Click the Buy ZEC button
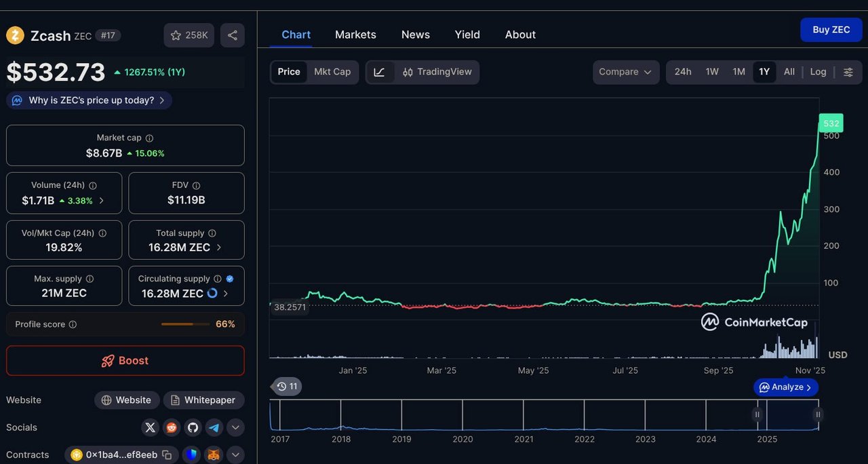 pos(831,30)
